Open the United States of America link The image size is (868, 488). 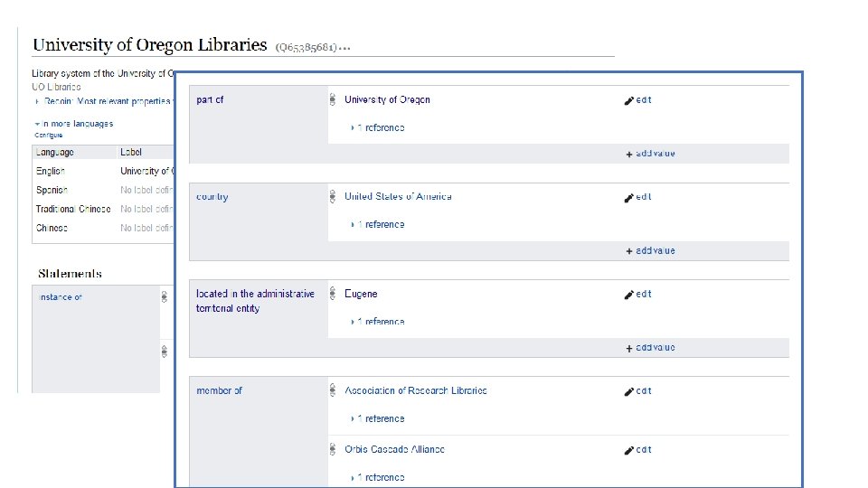(398, 196)
